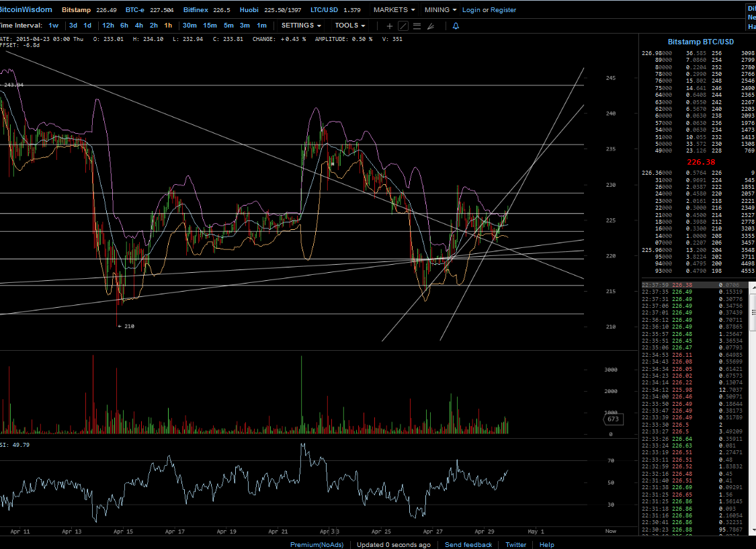This screenshot has height=549, width=756.
Task: Click the ask order row 226.98000
Action: 698,53
